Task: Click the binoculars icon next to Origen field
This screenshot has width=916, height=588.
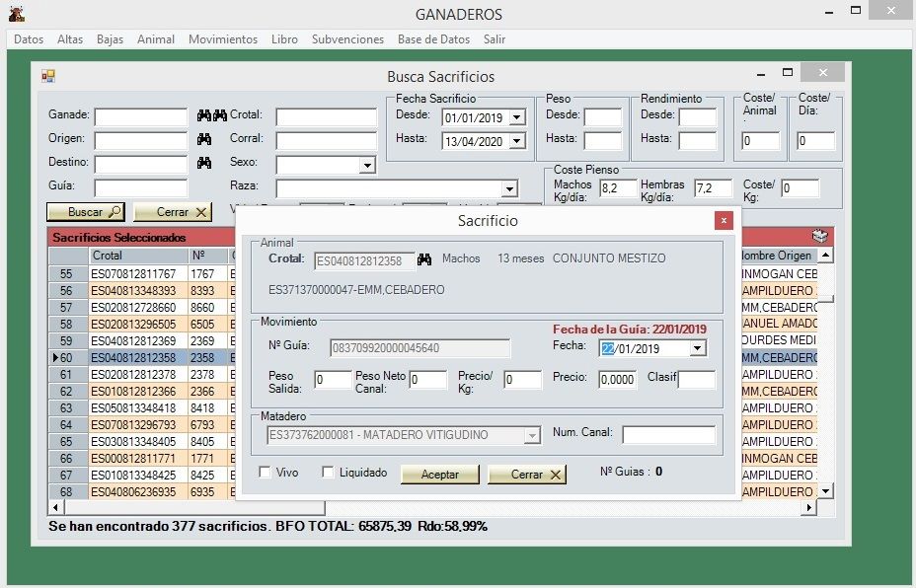Action: [204, 139]
